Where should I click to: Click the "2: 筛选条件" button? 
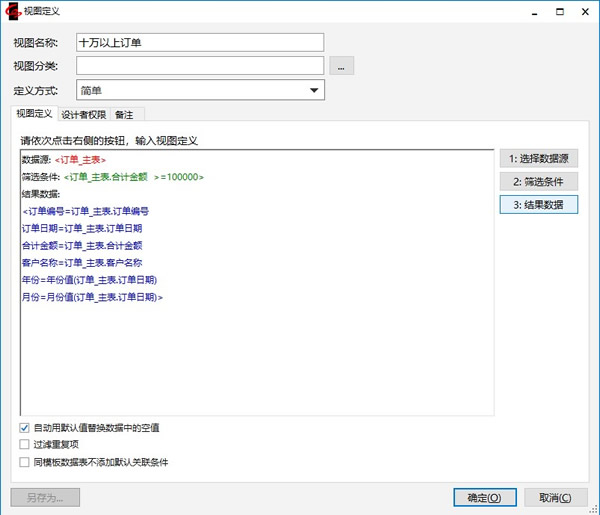[538, 181]
